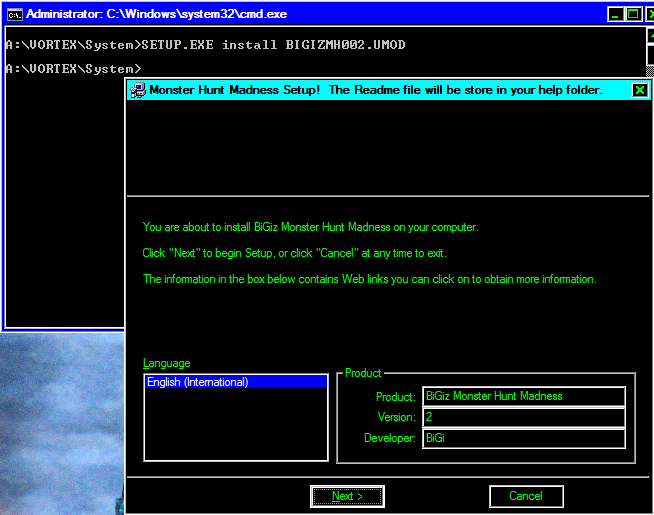Maximize the Administrator cmd.exe window
Viewport: 654px width, 515px height.
click(633, 14)
